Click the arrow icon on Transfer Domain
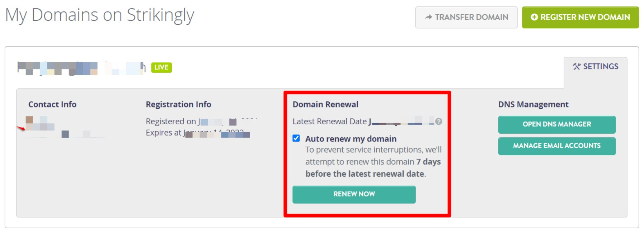 point(428,17)
